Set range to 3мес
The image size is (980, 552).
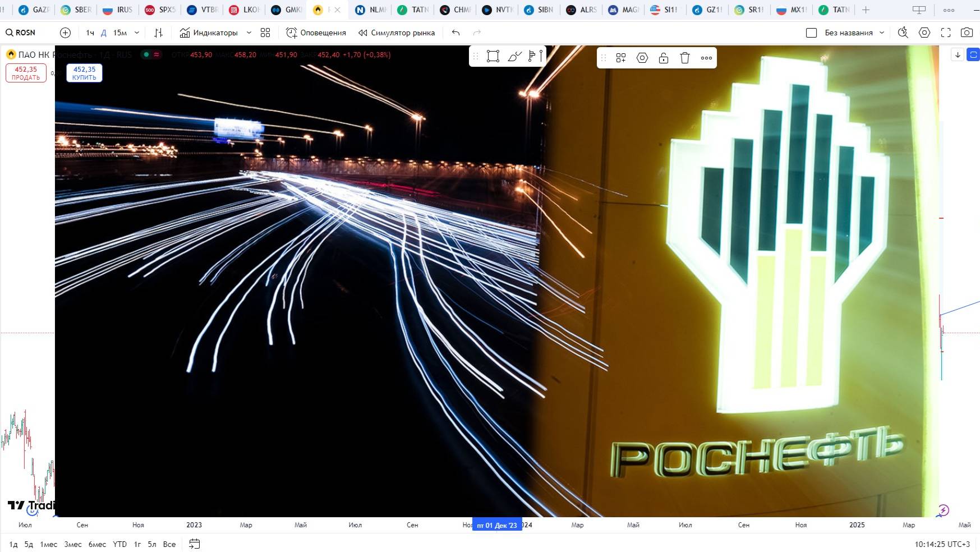(73, 544)
